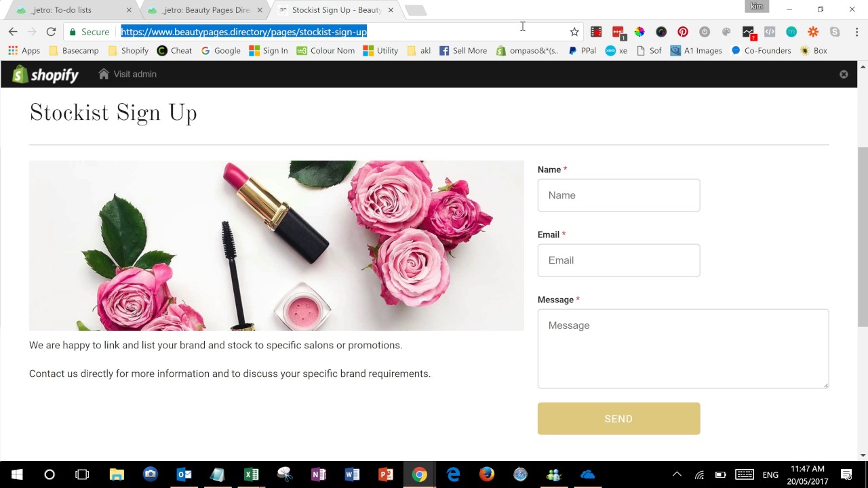Open the Cheat bookmark
868x488 pixels.
(x=174, y=51)
